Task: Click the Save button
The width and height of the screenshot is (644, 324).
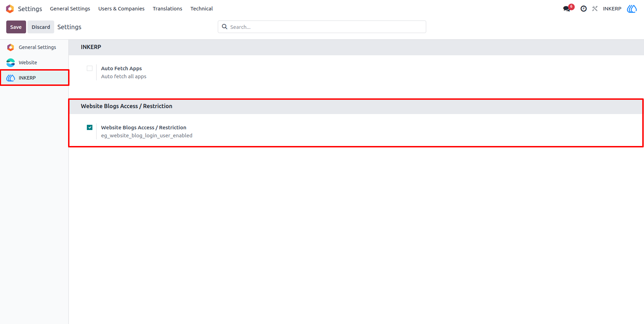Action: [16, 27]
